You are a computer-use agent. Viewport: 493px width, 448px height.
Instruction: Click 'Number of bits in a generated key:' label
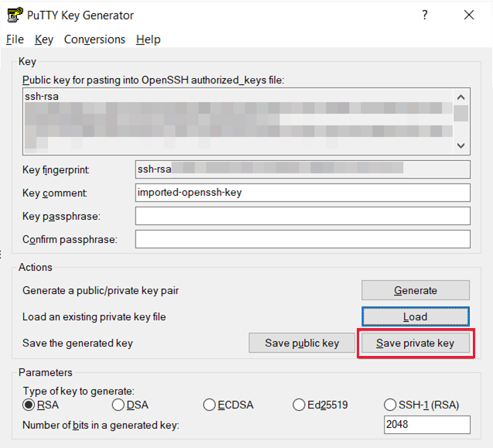coord(101,426)
